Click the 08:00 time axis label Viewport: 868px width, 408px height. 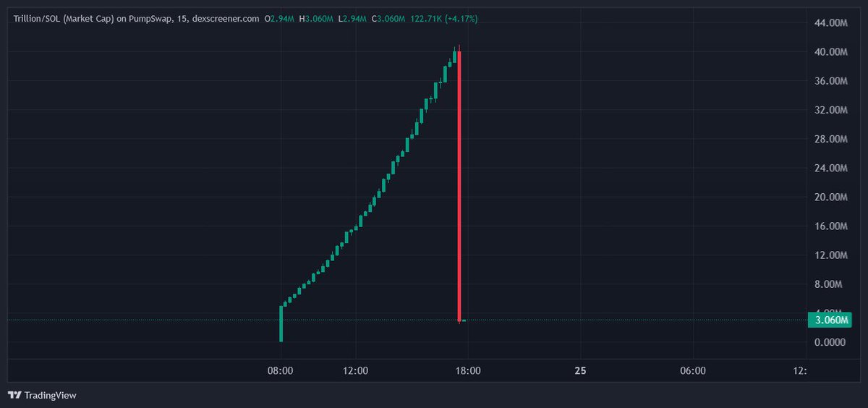pos(281,370)
